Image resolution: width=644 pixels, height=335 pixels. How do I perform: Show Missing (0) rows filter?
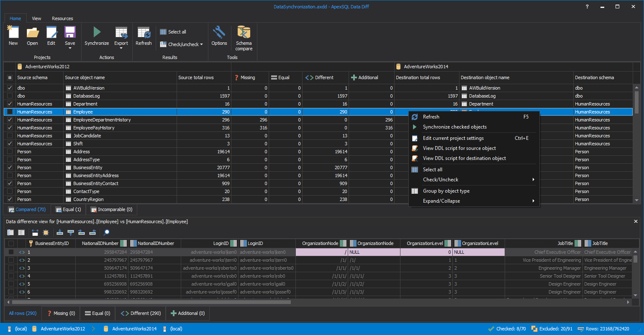tap(61, 313)
